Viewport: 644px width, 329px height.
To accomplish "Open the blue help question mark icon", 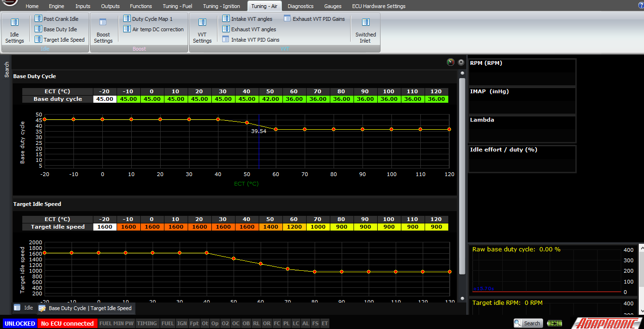I will 640,5.
